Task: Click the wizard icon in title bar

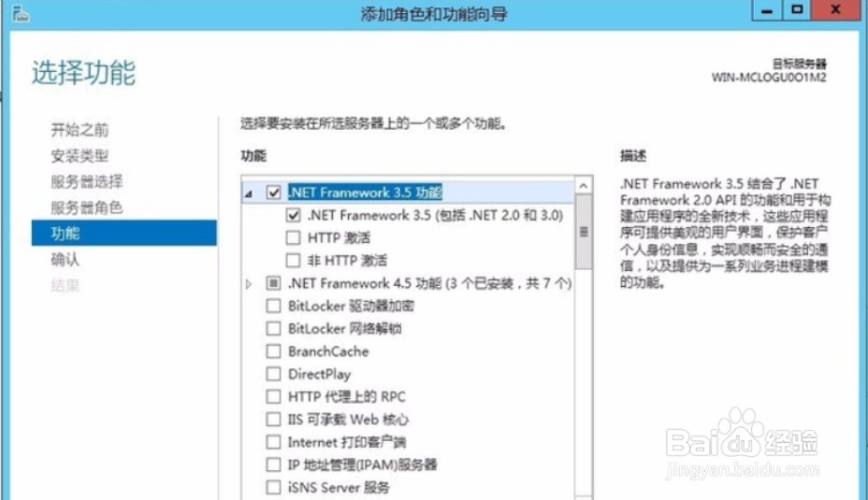Action: pyautogui.click(x=21, y=13)
